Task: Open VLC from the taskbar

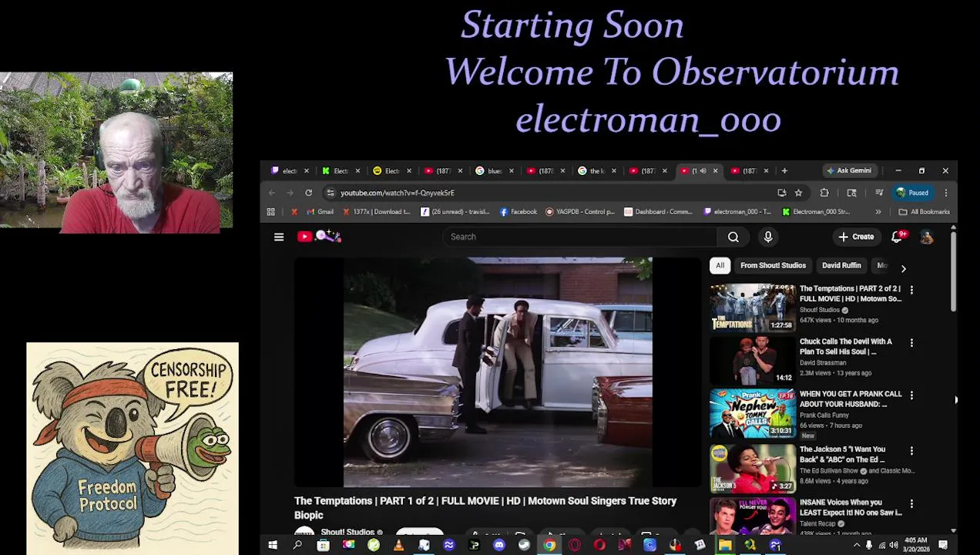Action: coord(398,545)
